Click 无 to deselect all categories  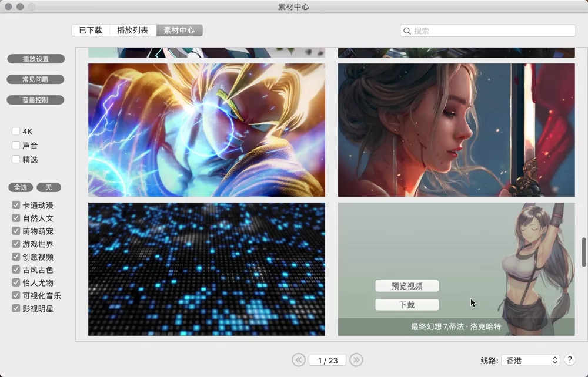coord(49,187)
